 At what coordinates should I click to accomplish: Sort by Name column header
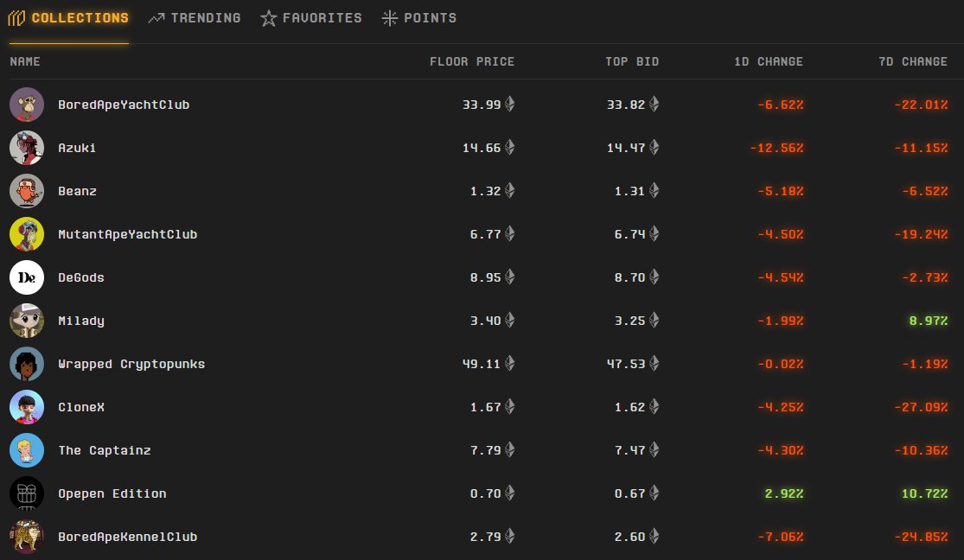(25, 61)
